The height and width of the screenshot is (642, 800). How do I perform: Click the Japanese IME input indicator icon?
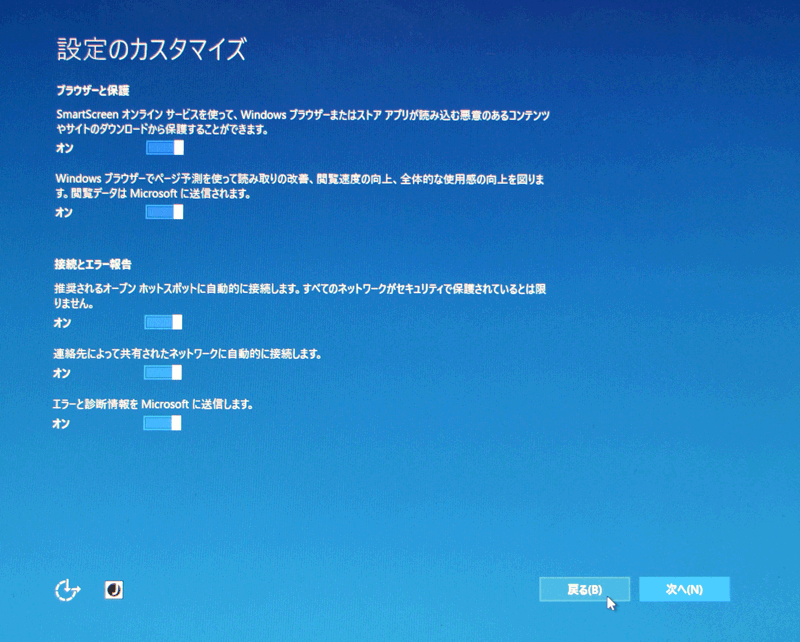tap(114, 590)
